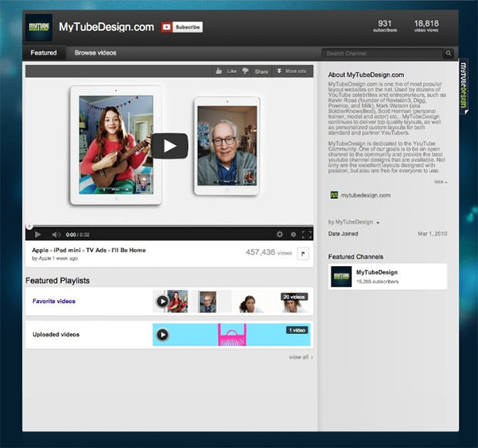Expand More info on the video

coord(291,71)
